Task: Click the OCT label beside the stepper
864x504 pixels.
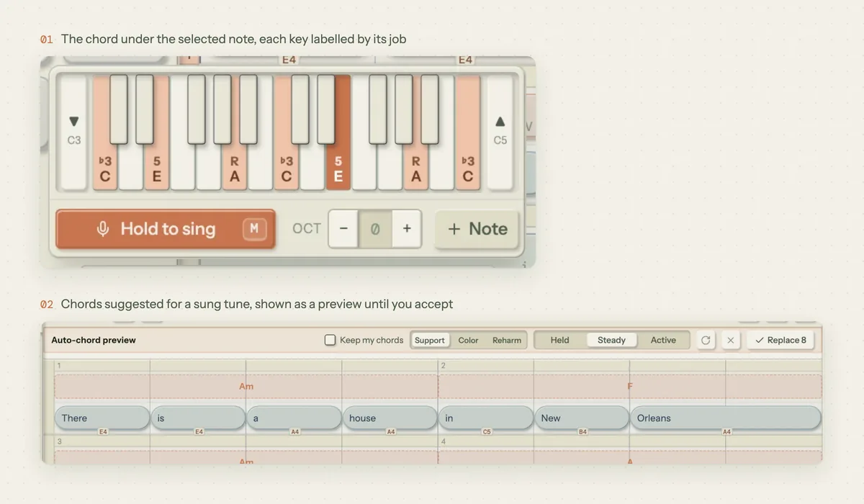Action: coord(307,229)
